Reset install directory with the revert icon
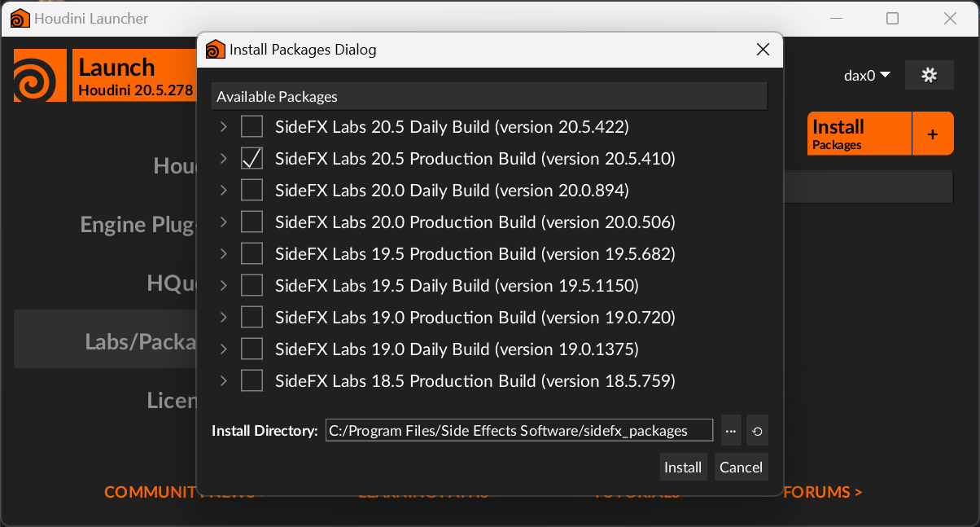980x527 pixels. 757,431
